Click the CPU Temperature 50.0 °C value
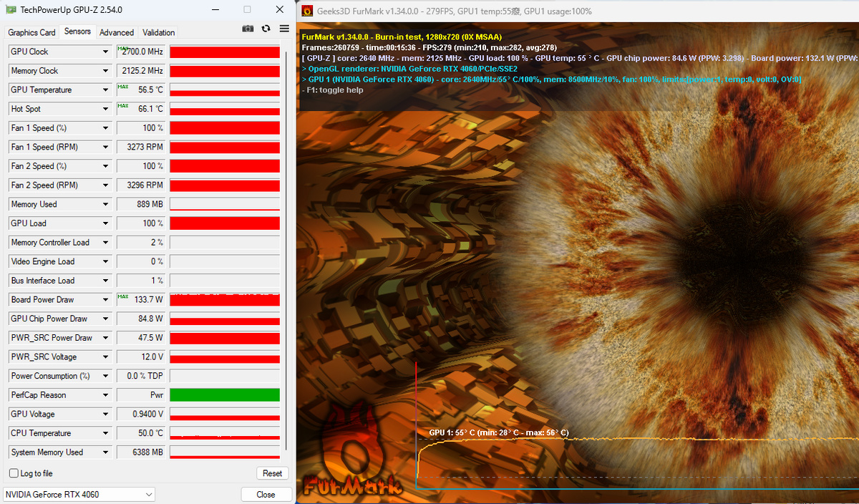This screenshot has height=504, width=859. pos(141,433)
